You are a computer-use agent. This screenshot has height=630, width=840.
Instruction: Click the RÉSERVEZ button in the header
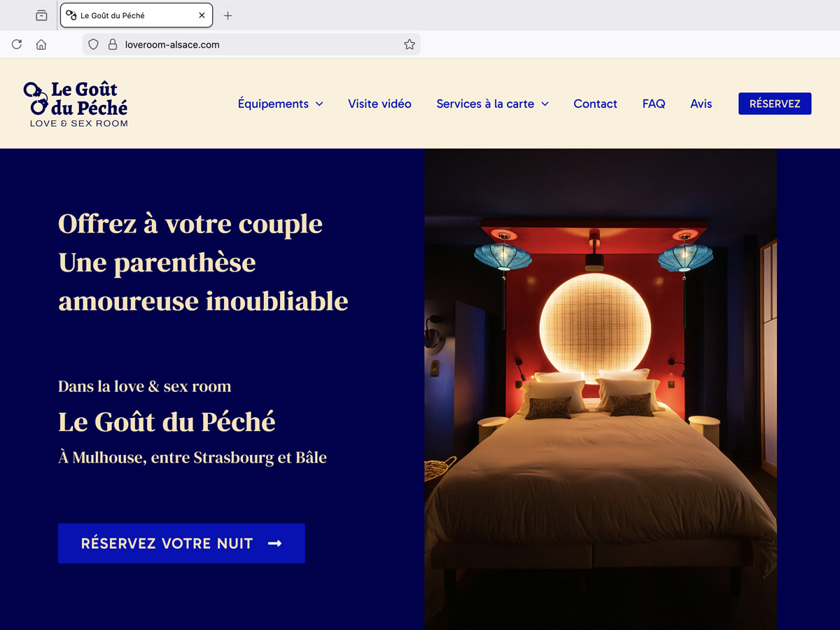tap(775, 104)
